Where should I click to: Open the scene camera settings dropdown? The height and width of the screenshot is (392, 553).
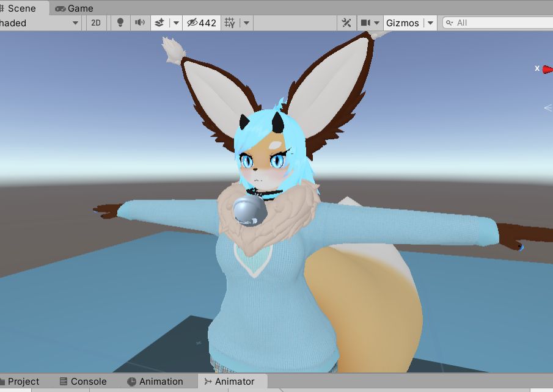click(376, 23)
